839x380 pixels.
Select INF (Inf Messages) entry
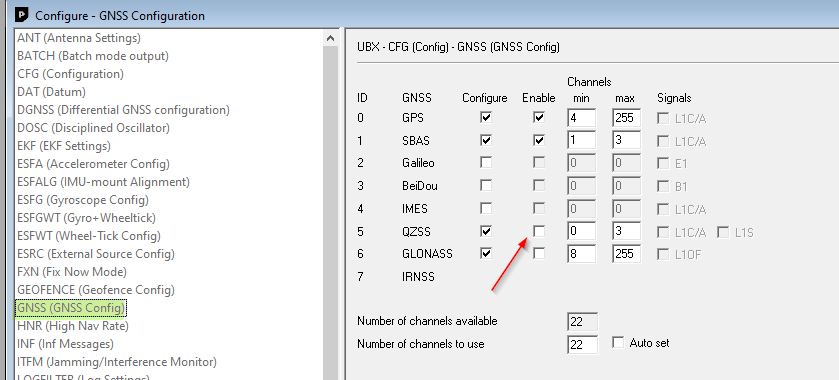[65, 344]
